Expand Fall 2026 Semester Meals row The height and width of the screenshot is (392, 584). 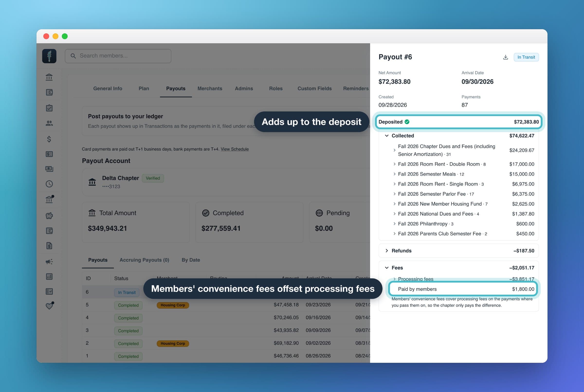point(394,174)
